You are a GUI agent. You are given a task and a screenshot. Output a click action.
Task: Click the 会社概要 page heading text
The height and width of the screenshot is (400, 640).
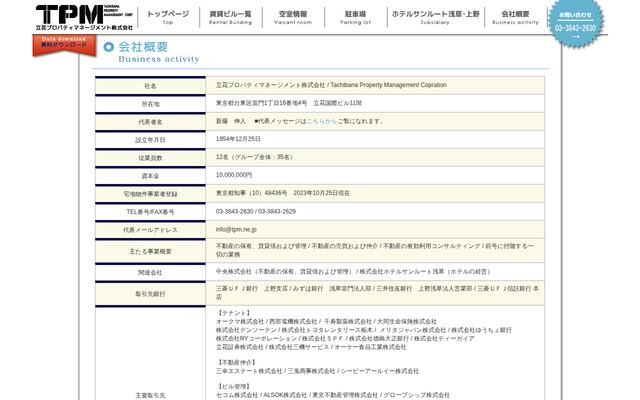(143, 47)
